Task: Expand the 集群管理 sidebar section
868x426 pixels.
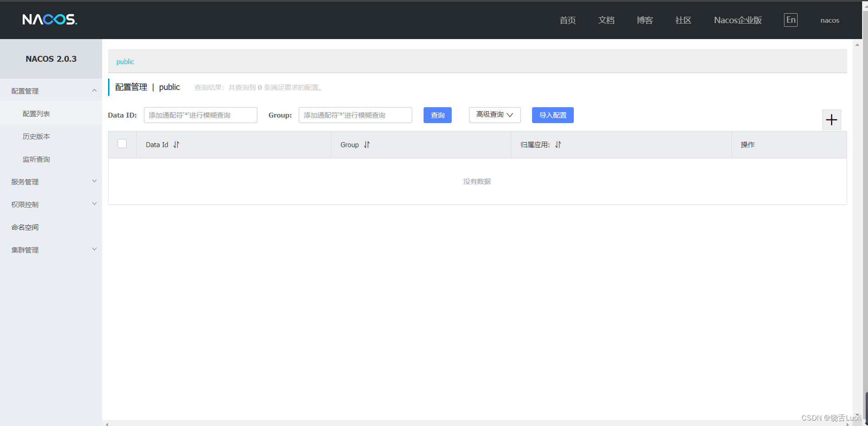Action: [x=51, y=250]
